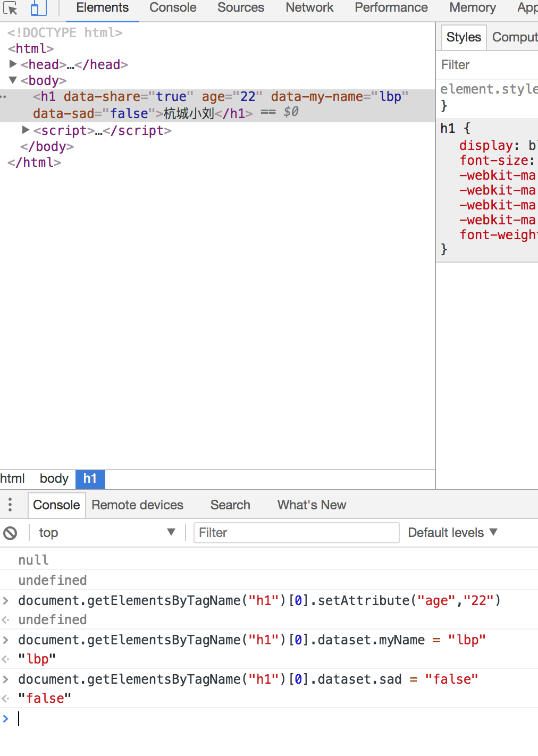Select the closing body tag line
538x756 pixels.
[47, 146]
